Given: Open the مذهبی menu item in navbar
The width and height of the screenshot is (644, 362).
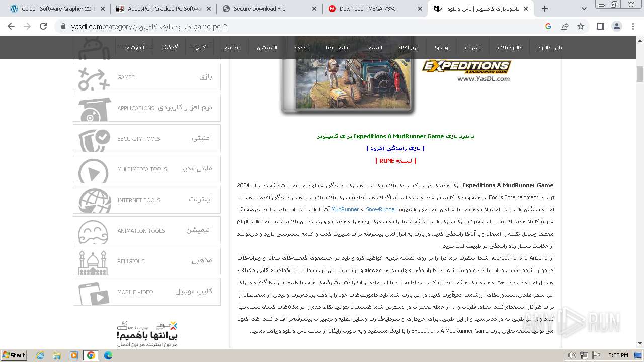Looking at the screenshot, I should [231, 47].
